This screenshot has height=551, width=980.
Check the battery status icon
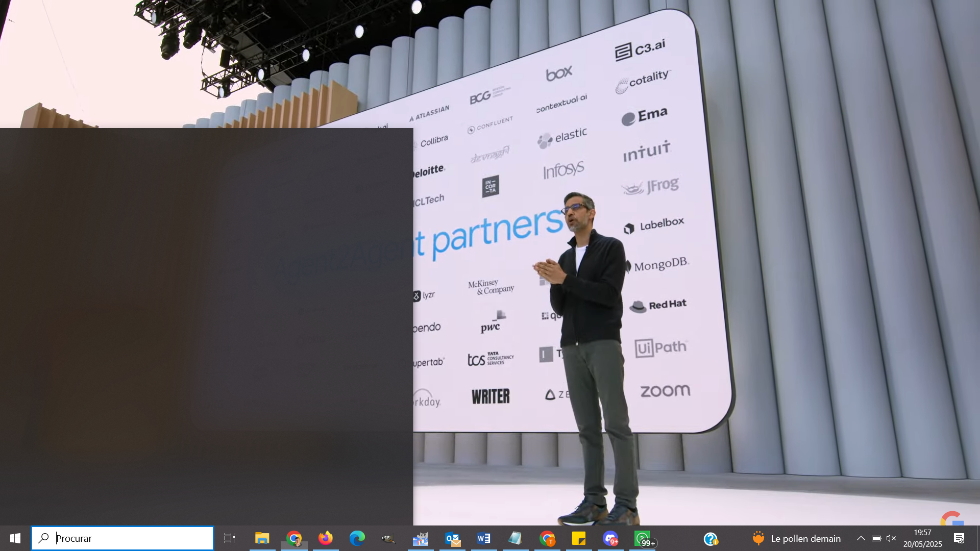pos(876,538)
